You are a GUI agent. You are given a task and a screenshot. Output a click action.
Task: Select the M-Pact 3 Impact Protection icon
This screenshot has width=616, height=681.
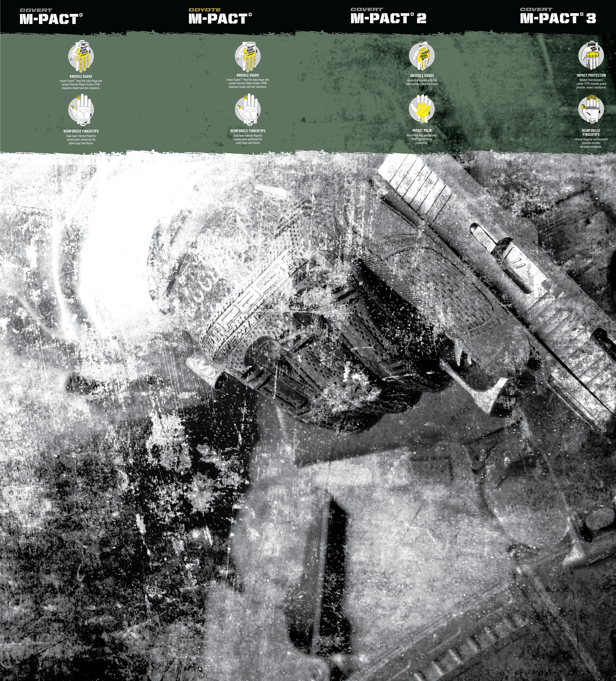click(x=591, y=55)
